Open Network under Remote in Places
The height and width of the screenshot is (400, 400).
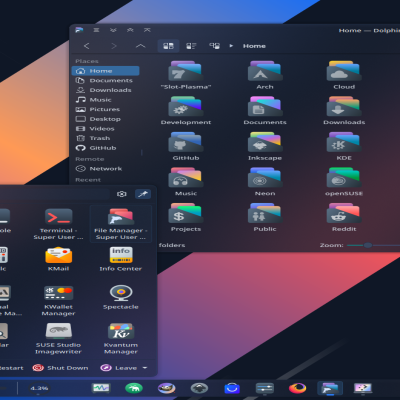(x=105, y=169)
